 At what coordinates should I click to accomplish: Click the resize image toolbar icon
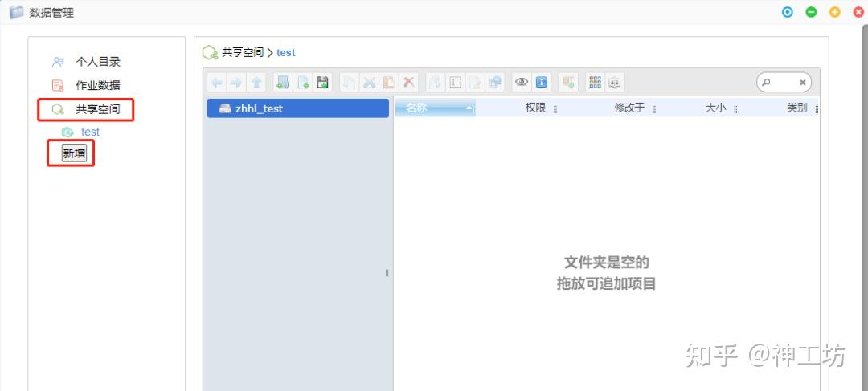coord(495,83)
